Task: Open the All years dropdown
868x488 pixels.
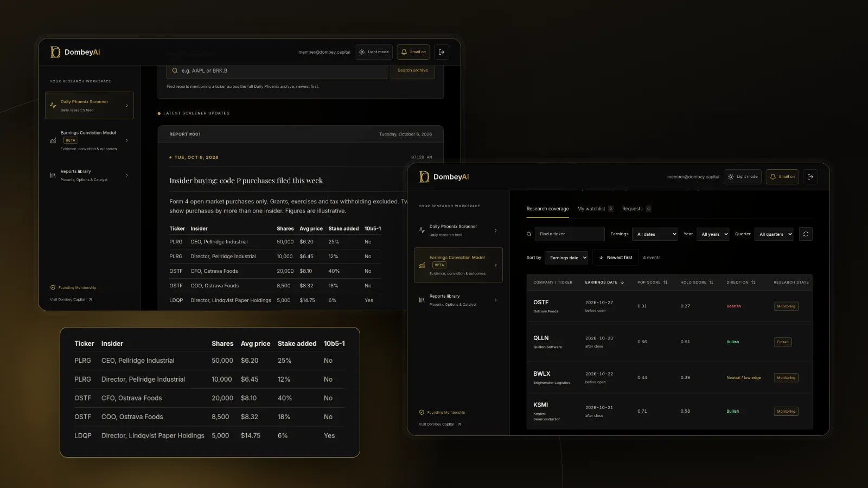Action: coord(713,234)
